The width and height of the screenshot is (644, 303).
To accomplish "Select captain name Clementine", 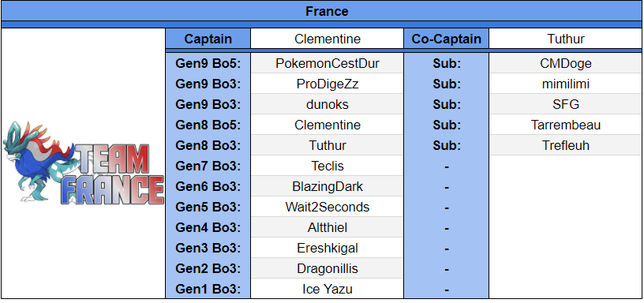I will pyautogui.click(x=328, y=39).
